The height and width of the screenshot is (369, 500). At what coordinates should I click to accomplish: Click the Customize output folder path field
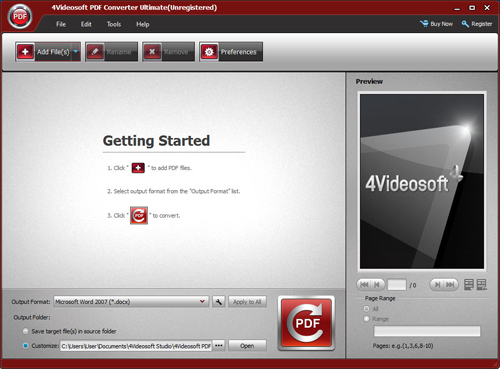[x=136, y=346]
